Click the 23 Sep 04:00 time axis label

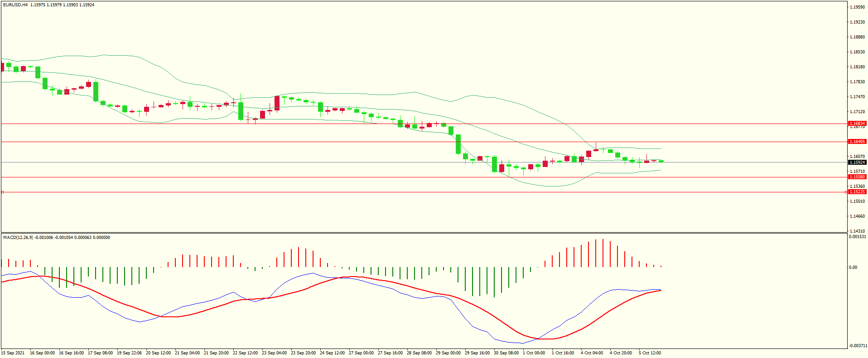[274, 353]
